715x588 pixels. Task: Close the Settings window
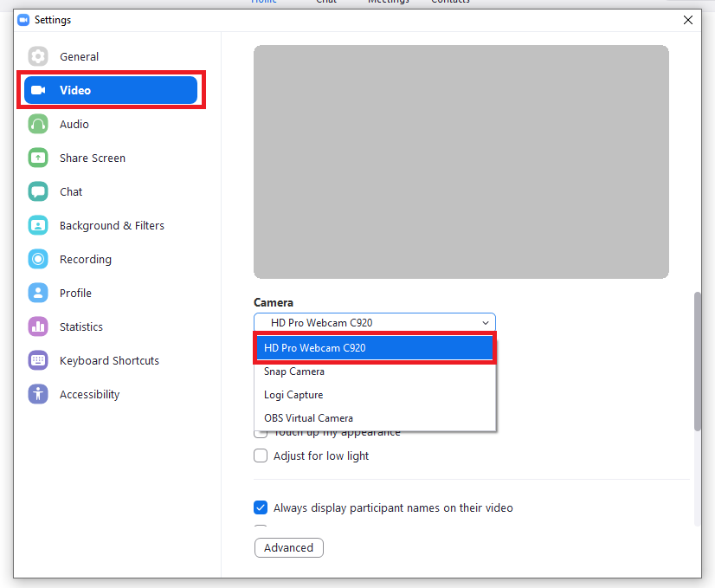[x=688, y=20]
